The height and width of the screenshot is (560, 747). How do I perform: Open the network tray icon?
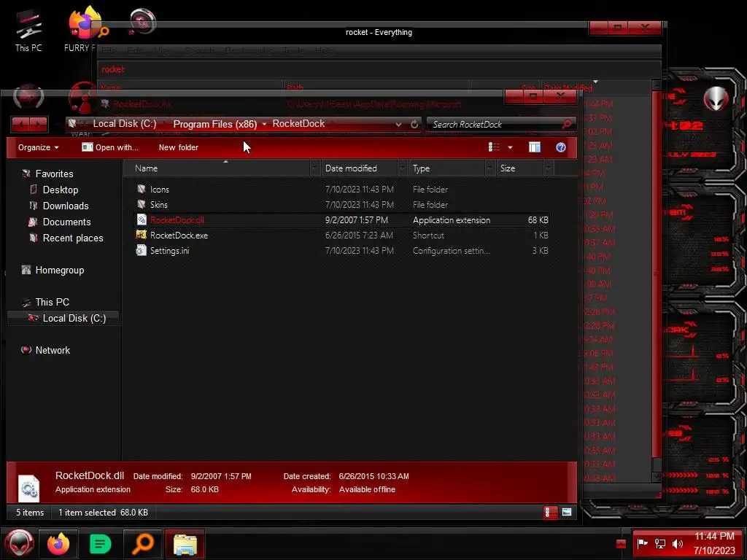click(x=659, y=543)
